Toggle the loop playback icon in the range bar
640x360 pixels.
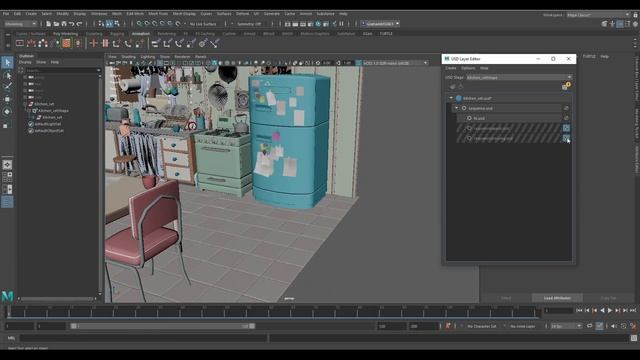[x=589, y=326]
